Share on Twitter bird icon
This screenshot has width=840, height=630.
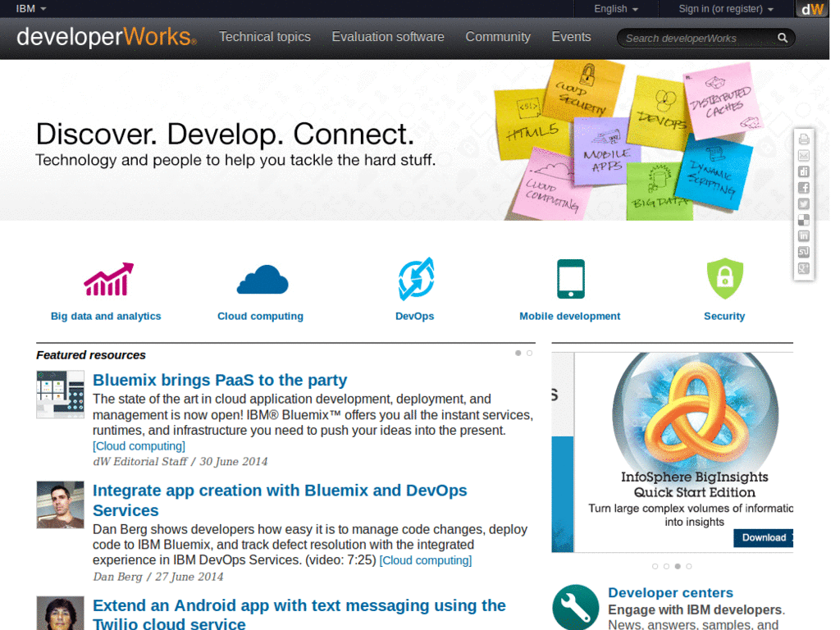(804, 204)
